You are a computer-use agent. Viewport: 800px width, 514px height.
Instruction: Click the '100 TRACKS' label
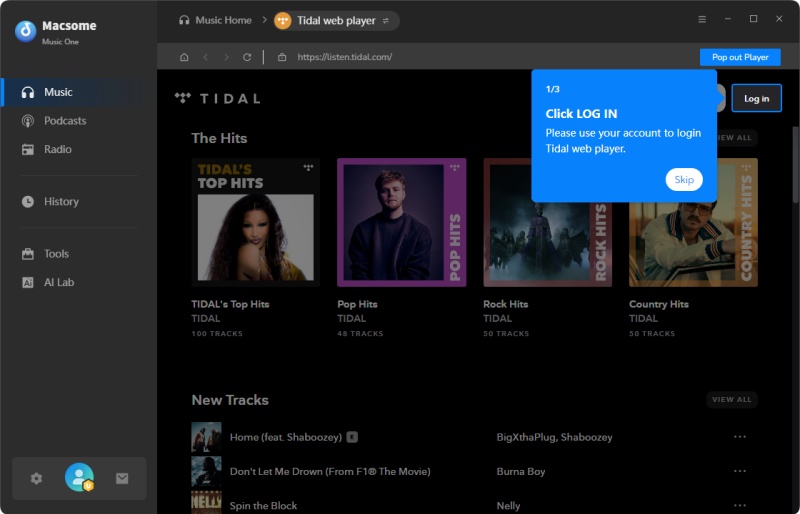coord(217,334)
